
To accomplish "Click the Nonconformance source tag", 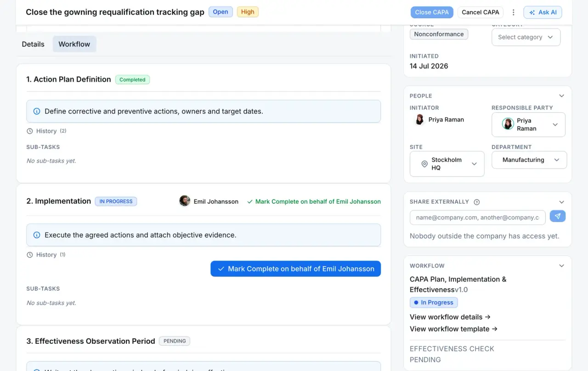I will 439,34.
